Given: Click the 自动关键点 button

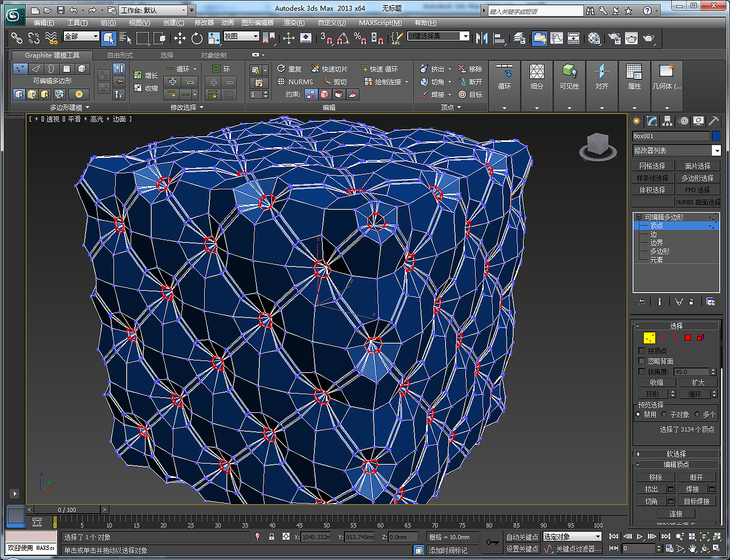Looking at the screenshot, I should [x=522, y=537].
